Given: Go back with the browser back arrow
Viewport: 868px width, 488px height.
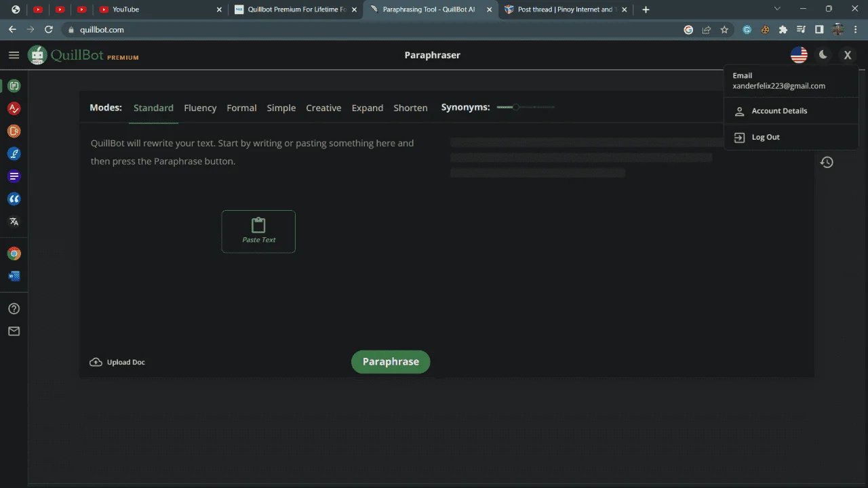Looking at the screenshot, I should coord(12,30).
